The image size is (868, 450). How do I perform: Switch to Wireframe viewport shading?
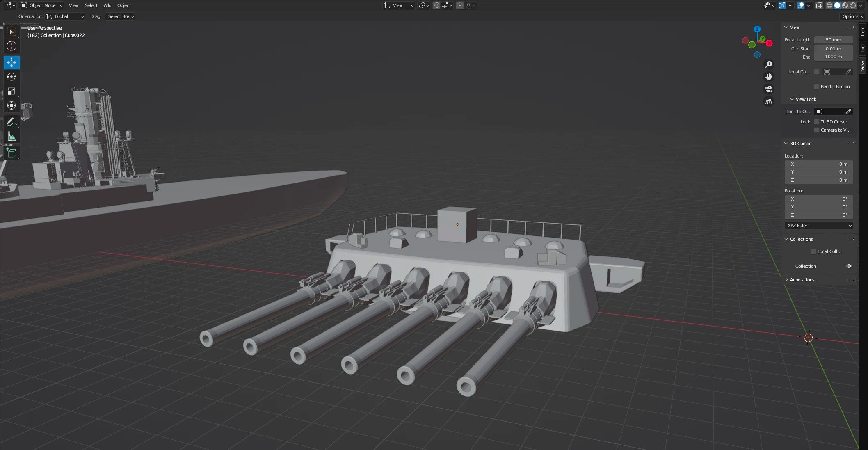[829, 5]
